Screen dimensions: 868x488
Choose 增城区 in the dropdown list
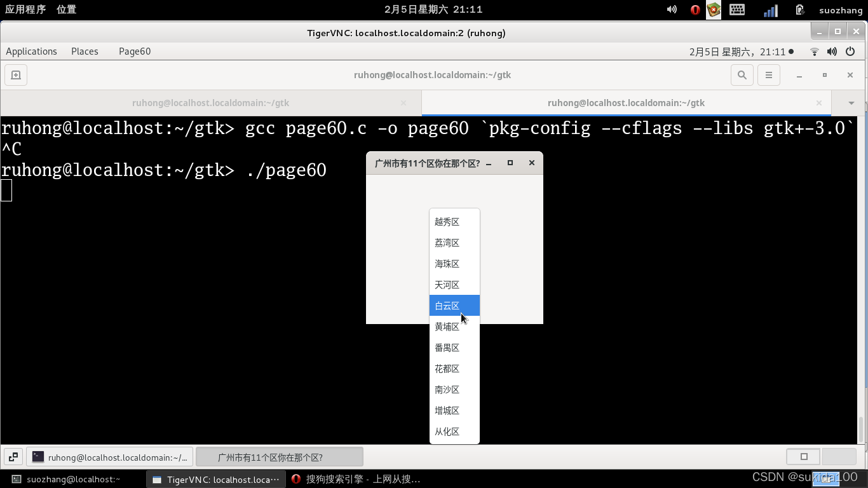click(x=454, y=410)
